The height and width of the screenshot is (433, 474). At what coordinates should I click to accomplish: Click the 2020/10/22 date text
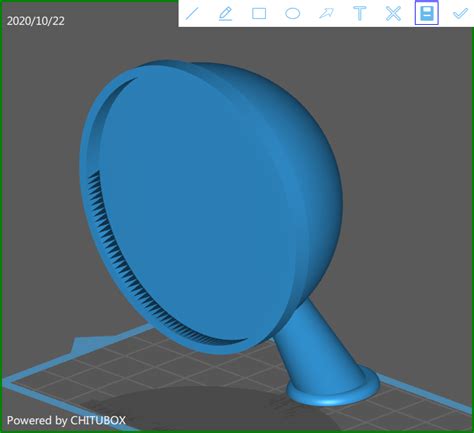click(36, 21)
